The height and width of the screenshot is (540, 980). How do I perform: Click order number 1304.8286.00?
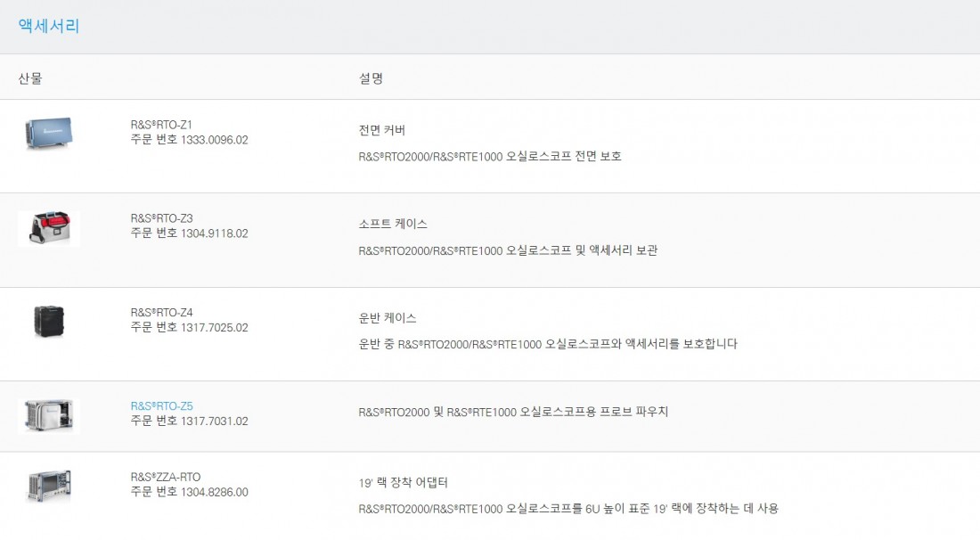click(215, 493)
